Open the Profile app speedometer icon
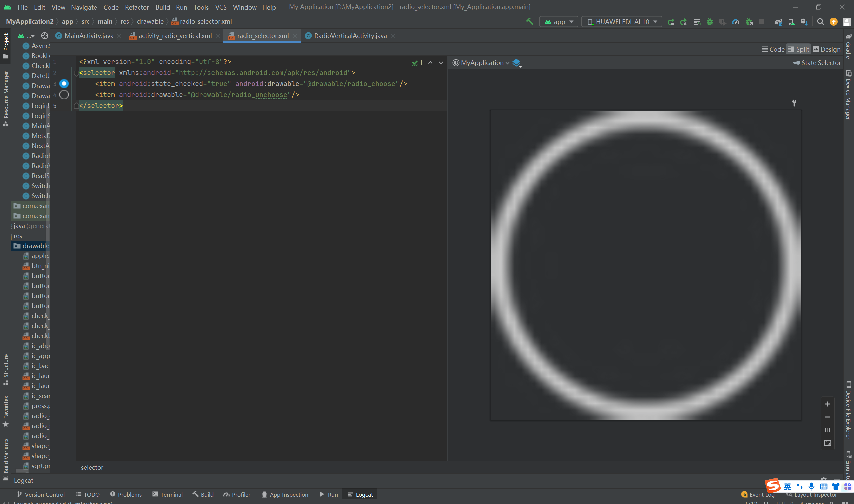Screen dimensions: 854x504 [x=736, y=22]
